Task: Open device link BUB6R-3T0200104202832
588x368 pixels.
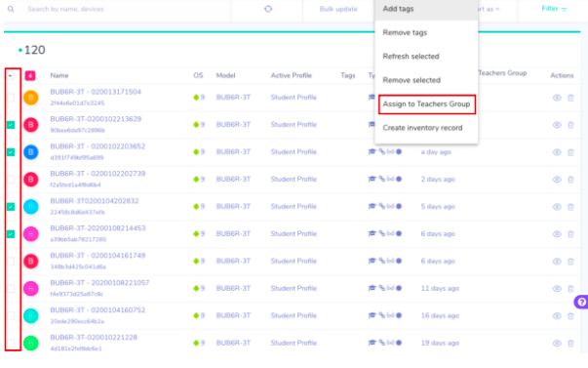Action: [95, 201]
